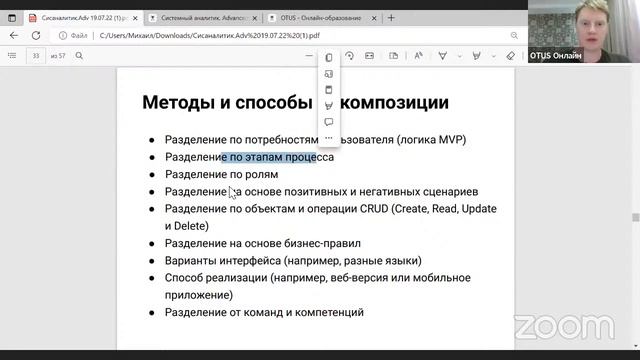640x360 pixels.
Task: Click the OTUS Онлайн webcam thumbnail
Action: click(x=584, y=31)
